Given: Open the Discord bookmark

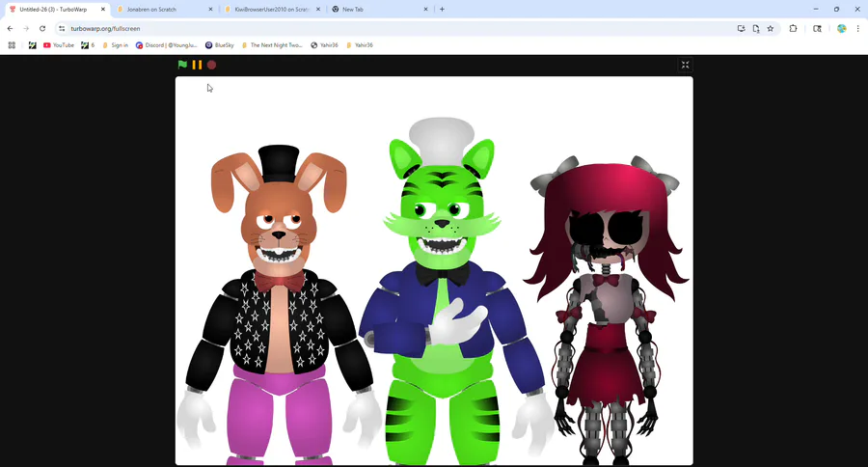Looking at the screenshot, I should [x=167, y=45].
